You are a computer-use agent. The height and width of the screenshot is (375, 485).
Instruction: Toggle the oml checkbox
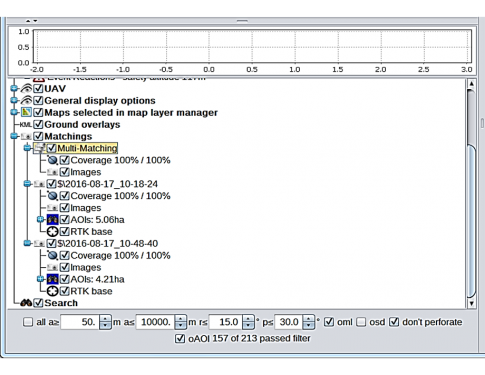(329, 322)
